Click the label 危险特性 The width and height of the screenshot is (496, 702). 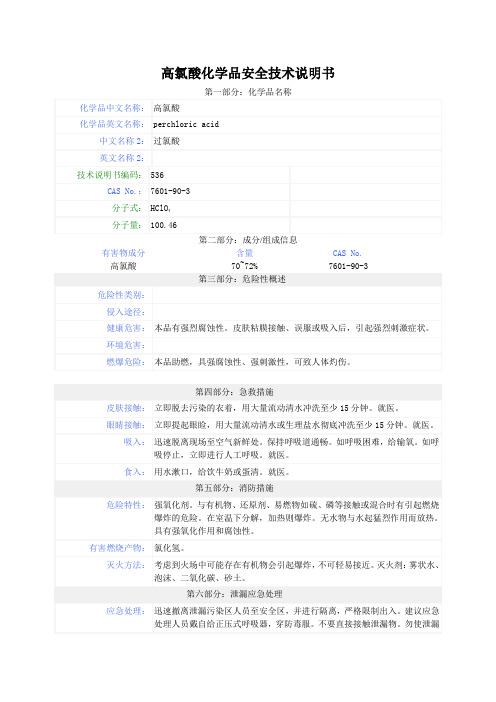pos(126,505)
